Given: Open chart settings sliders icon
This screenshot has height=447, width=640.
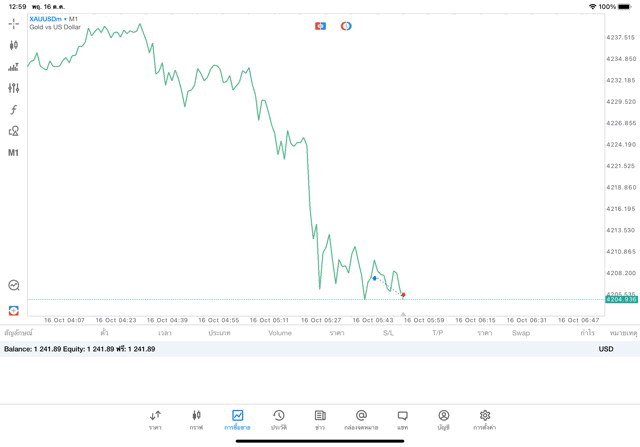Looking at the screenshot, I should pyautogui.click(x=14, y=88).
